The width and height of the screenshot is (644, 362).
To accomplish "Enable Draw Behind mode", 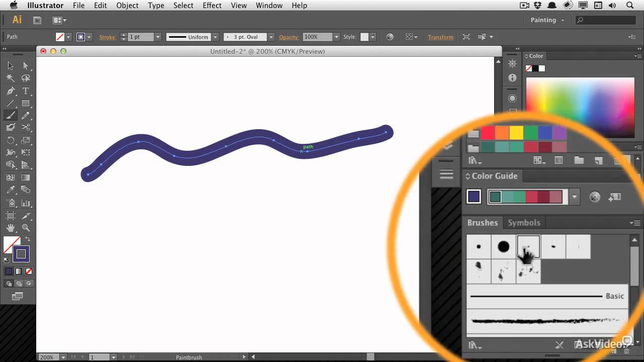I will click(x=18, y=283).
